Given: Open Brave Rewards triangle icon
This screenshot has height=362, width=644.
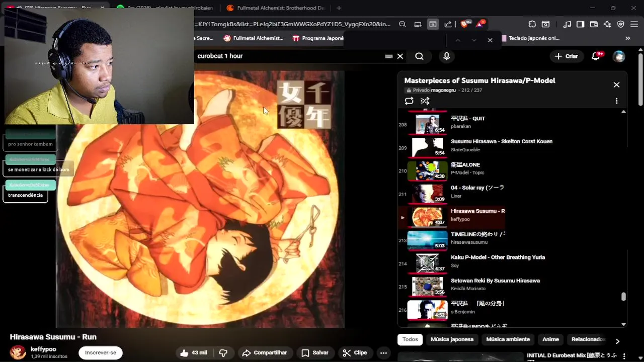Looking at the screenshot, I should pos(480,24).
